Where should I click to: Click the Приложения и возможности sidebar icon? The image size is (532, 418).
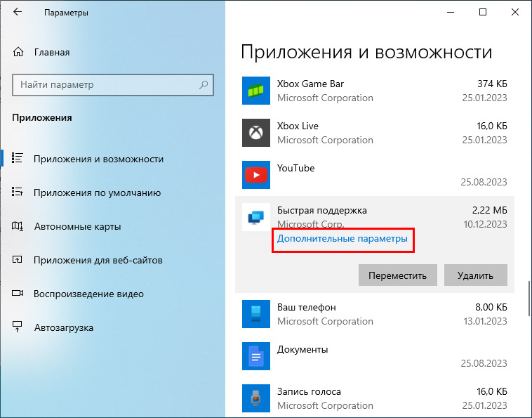pyautogui.click(x=18, y=158)
